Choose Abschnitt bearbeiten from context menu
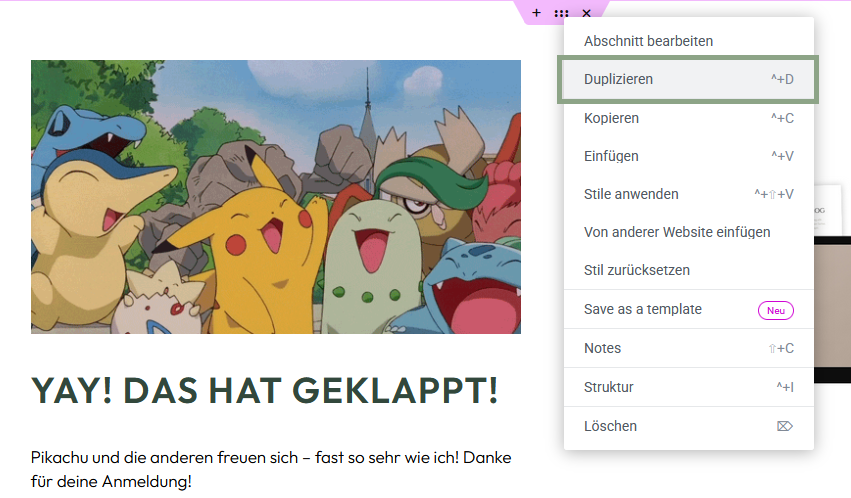851x498 pixels. 689,41
